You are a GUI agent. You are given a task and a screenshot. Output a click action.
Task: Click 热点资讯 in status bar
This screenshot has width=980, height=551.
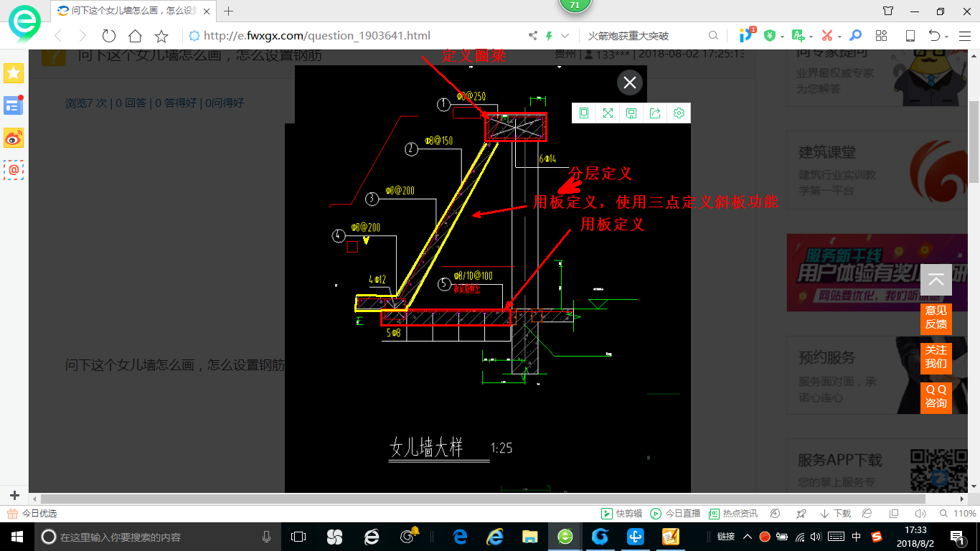click(732, 514)
